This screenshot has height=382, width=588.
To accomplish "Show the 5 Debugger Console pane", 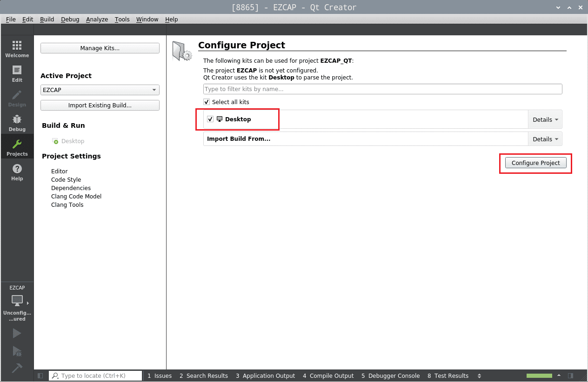I will (x=391, y=375).
